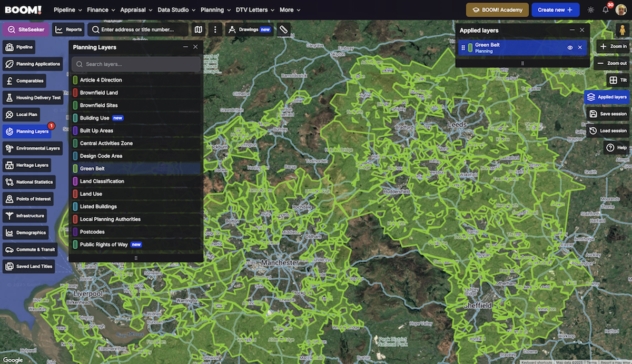Minimize the Applied layers panel
Screen dimensions: 632x364
point(572,30)
